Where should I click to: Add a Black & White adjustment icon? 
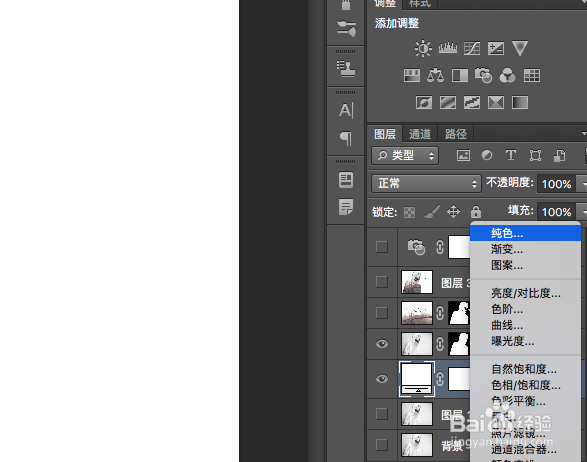460,75
